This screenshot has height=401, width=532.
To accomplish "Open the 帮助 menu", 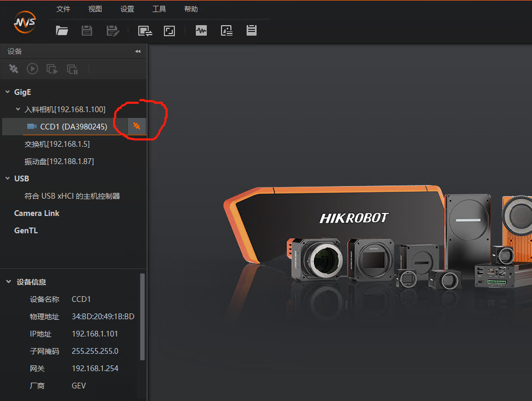I will [191, 9].
